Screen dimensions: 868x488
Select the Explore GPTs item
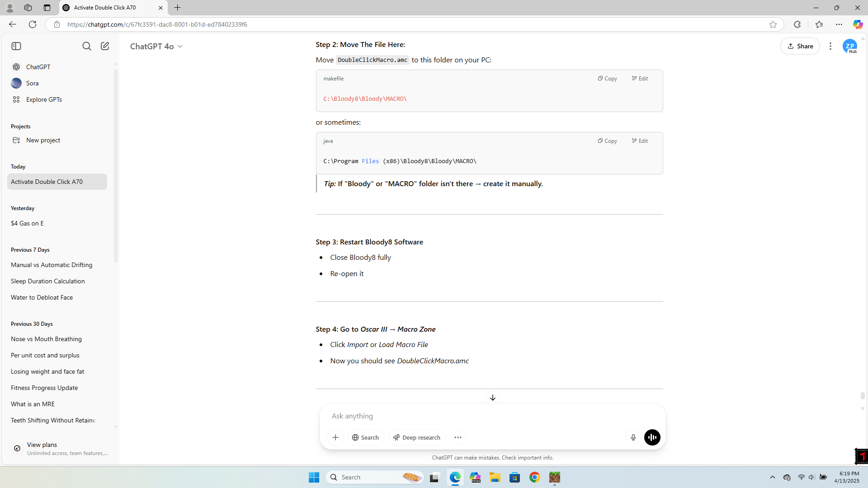[x=44, y=99]
